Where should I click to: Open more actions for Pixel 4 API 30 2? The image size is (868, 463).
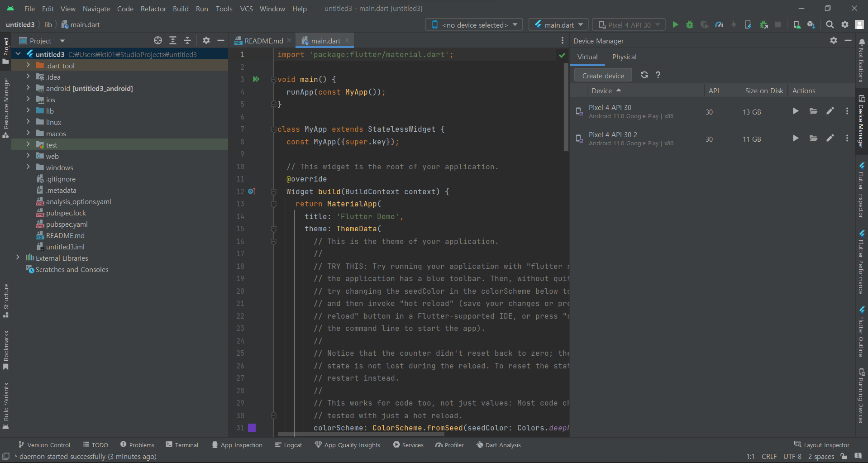pos(847,138)
